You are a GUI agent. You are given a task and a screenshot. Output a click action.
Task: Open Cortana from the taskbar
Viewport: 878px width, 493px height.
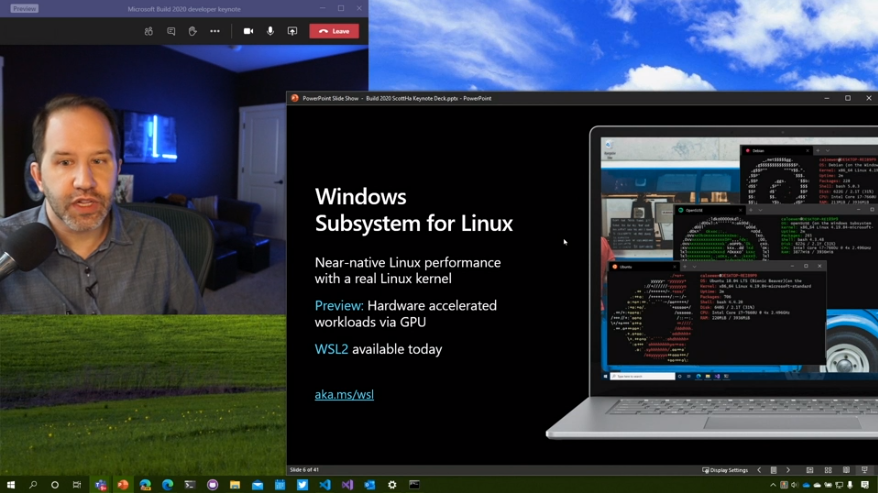click(x=55, y=485)
